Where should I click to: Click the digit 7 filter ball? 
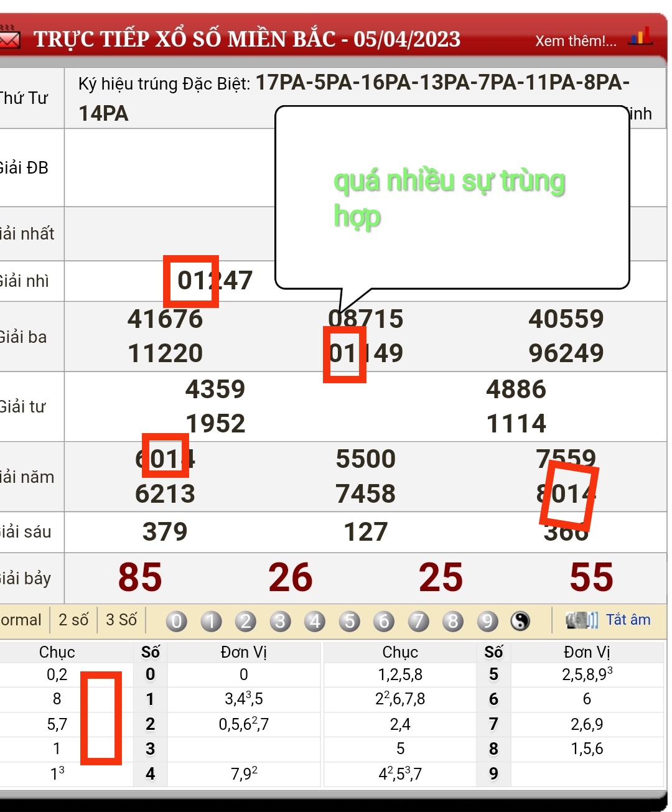(x=419, y=621)
